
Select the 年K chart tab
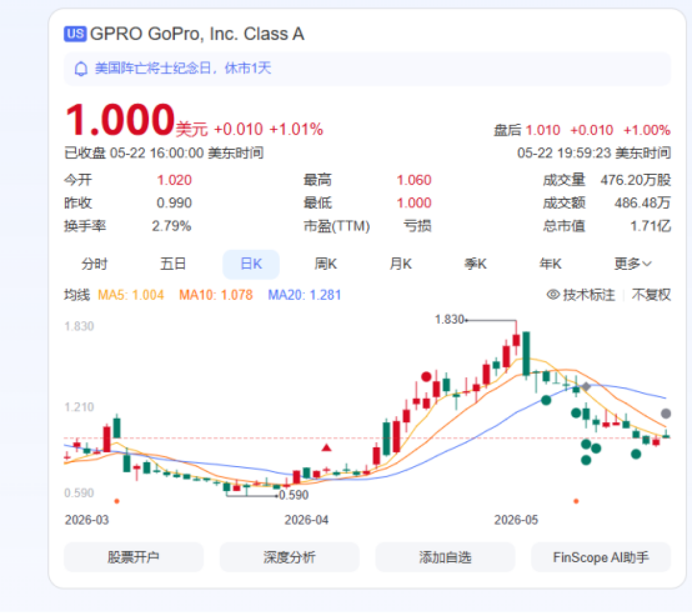tap(550, 264)
